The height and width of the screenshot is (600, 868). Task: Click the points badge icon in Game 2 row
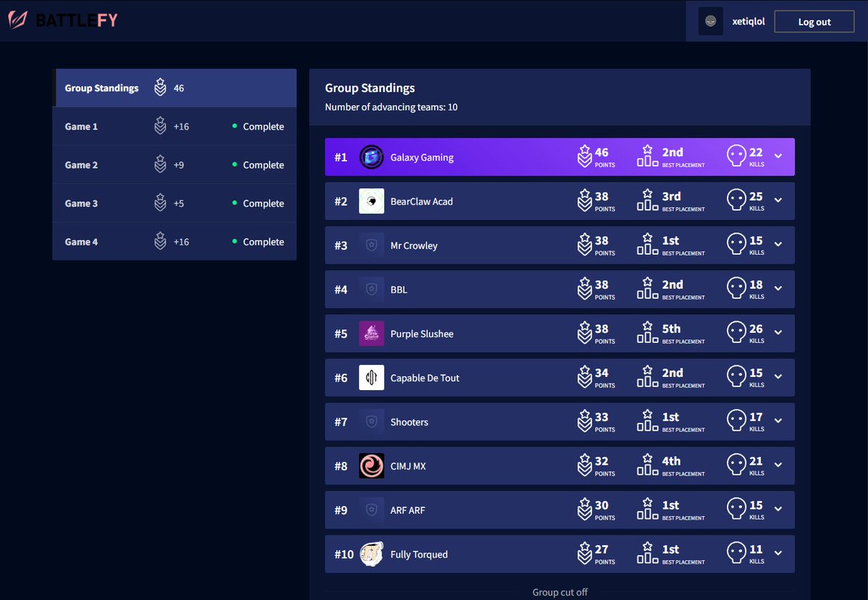161,164
